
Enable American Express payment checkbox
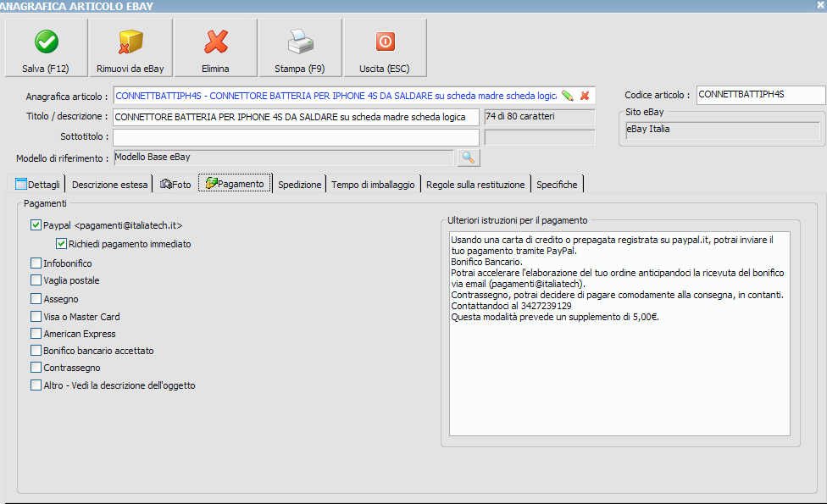36,333
